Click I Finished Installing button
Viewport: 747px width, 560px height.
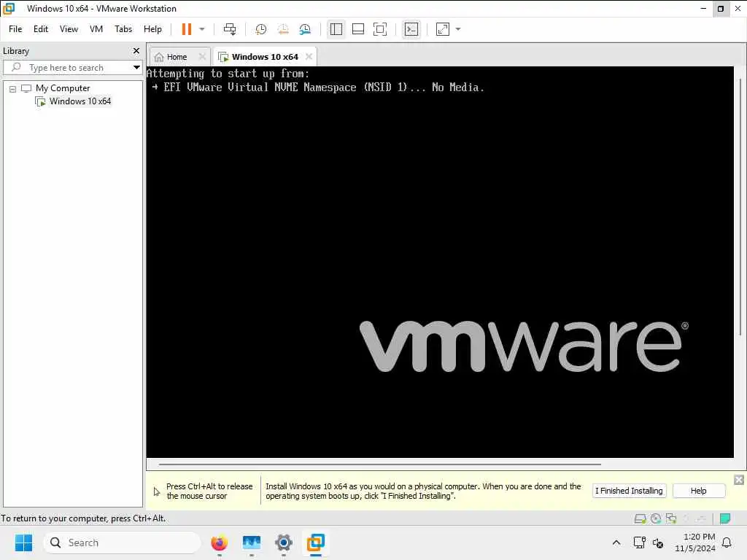tap(629, 491)
